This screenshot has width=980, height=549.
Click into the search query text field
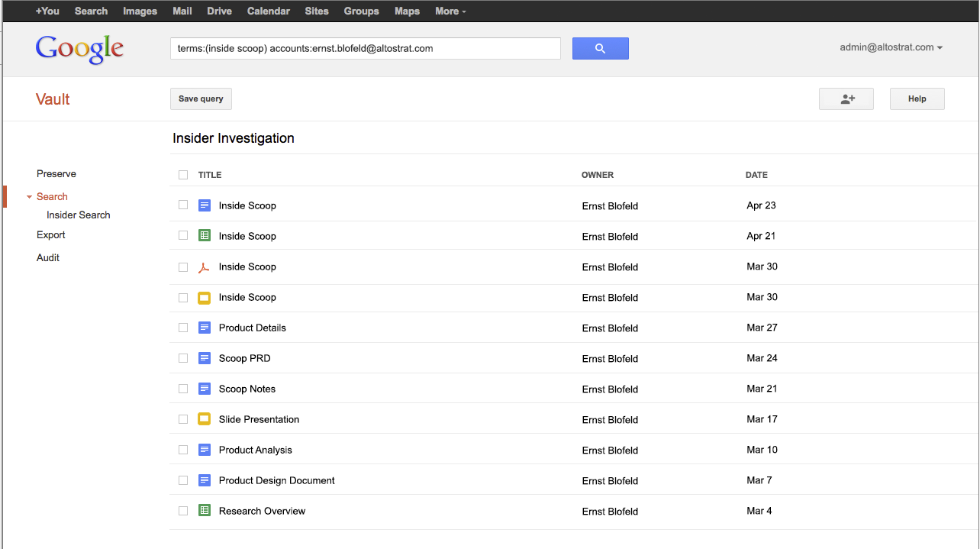365,48
